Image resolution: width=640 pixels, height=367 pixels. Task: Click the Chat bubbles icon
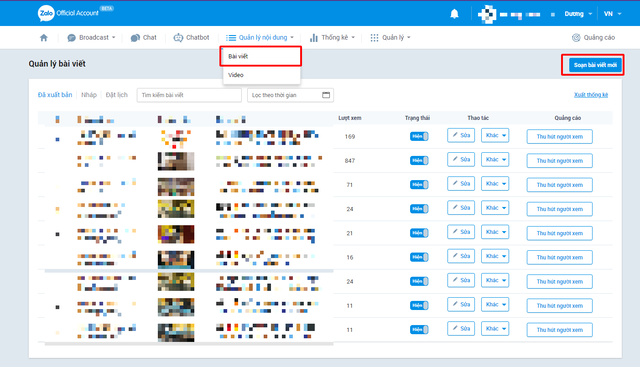point(135,38)
